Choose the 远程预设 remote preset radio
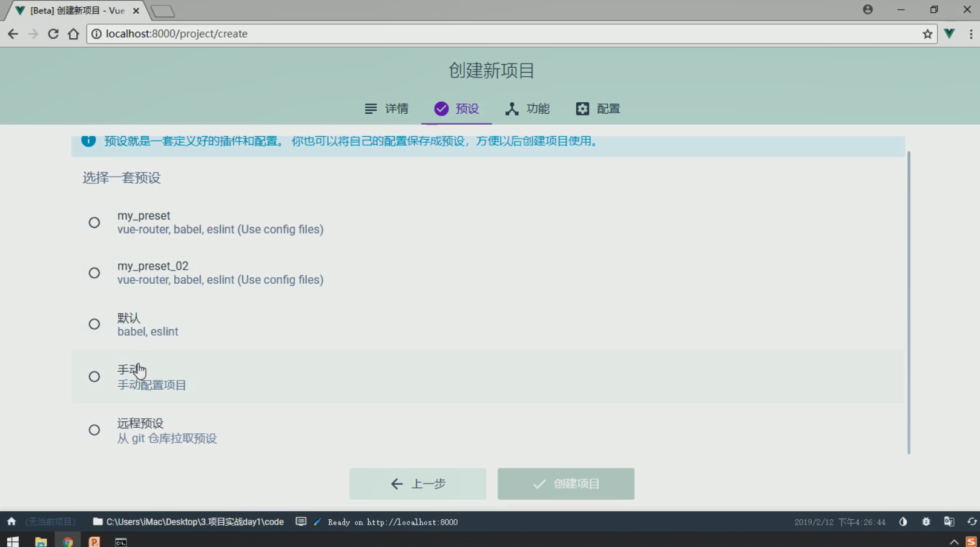Screen dimensions: 980x547 [x=94, y=430]
